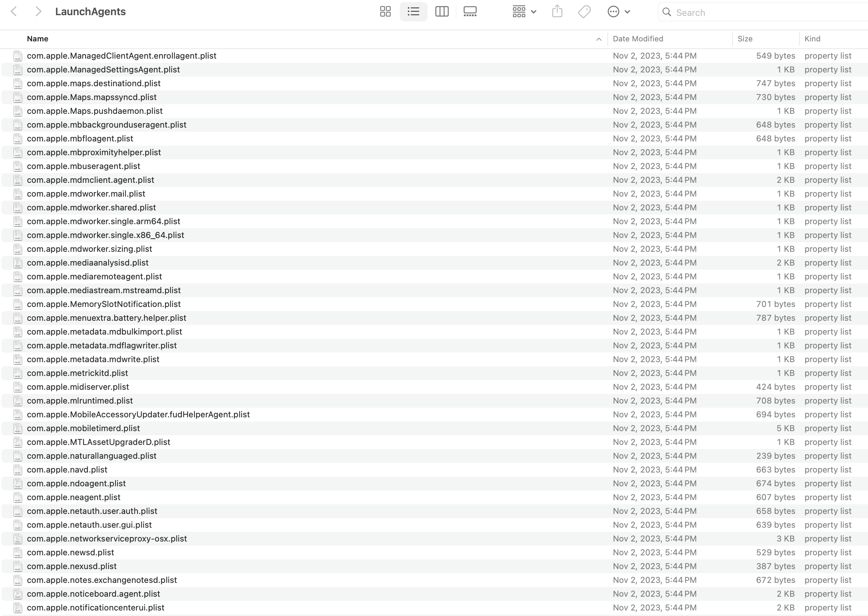Click the Share icon
Viewport: 868px width, 616px height.
point(557,12)
